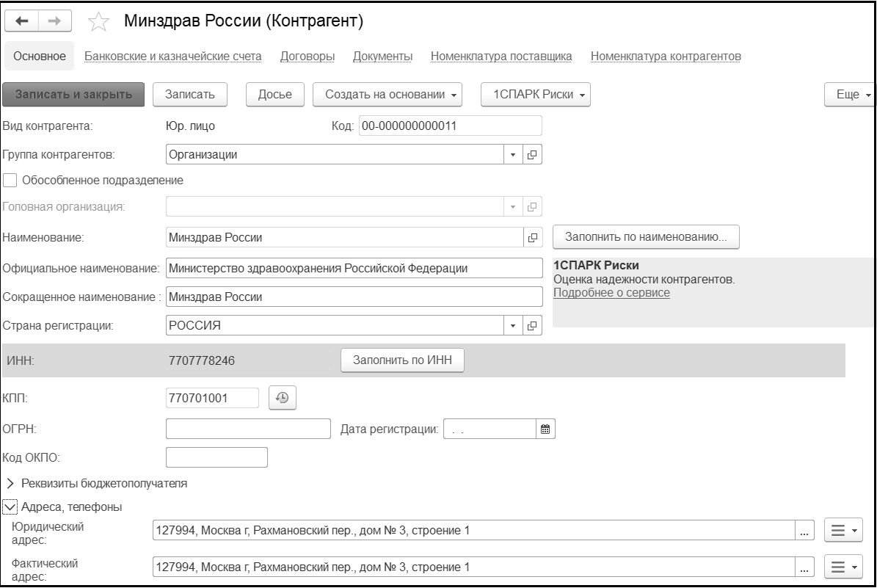Viewport: 877px width, 588px height.
Task: Open Группа контрагентов dropdown list
Action: 513,155
